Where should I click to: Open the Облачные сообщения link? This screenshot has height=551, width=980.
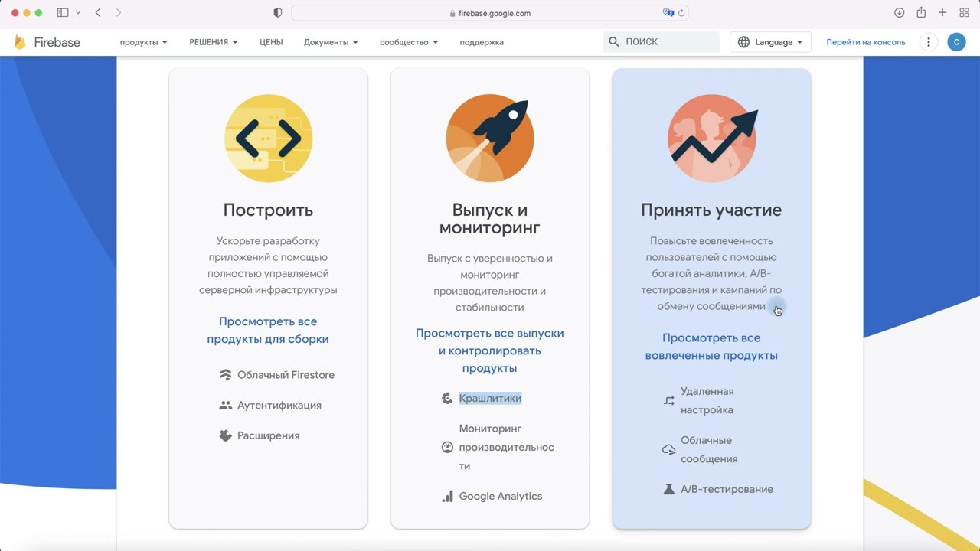pos(709,450)
